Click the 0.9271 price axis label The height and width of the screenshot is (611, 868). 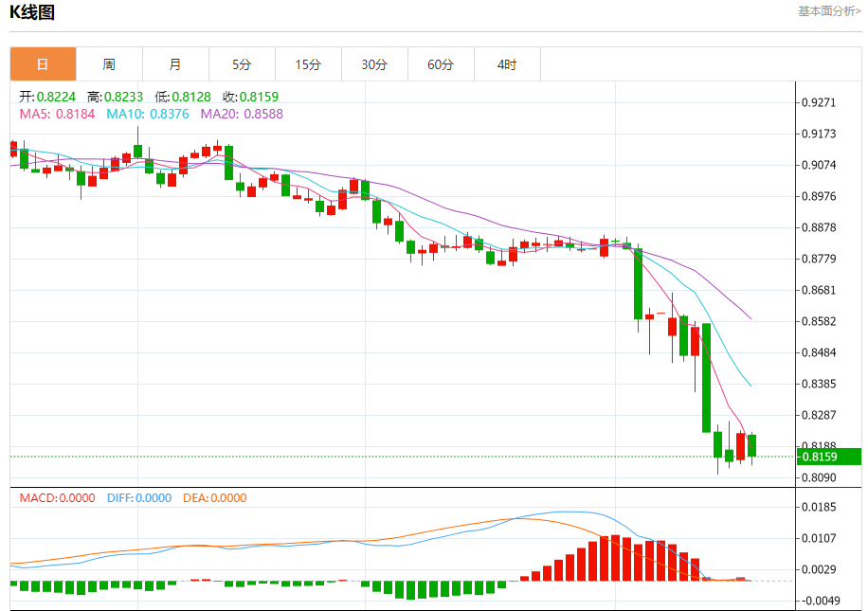pos(819,102)
